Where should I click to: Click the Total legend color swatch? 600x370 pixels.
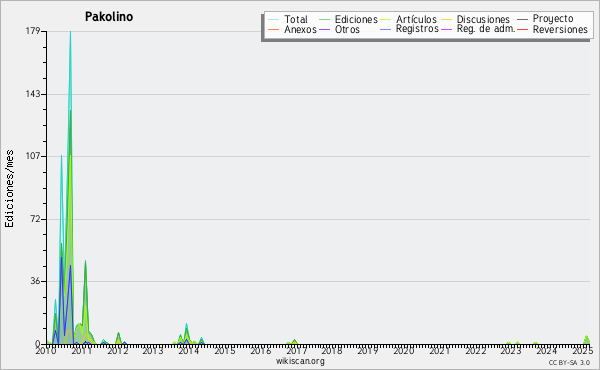coord(274,20)
